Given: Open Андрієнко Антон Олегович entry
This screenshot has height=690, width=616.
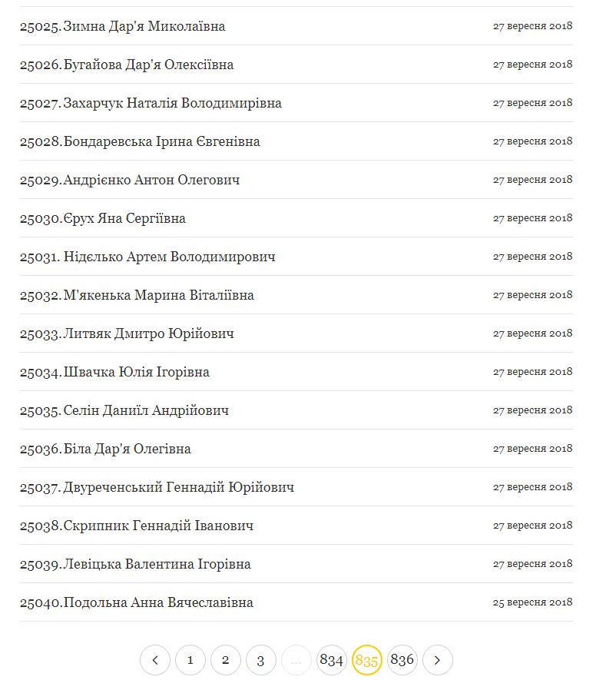Looking at the screenshot, I should click(151, 180).
